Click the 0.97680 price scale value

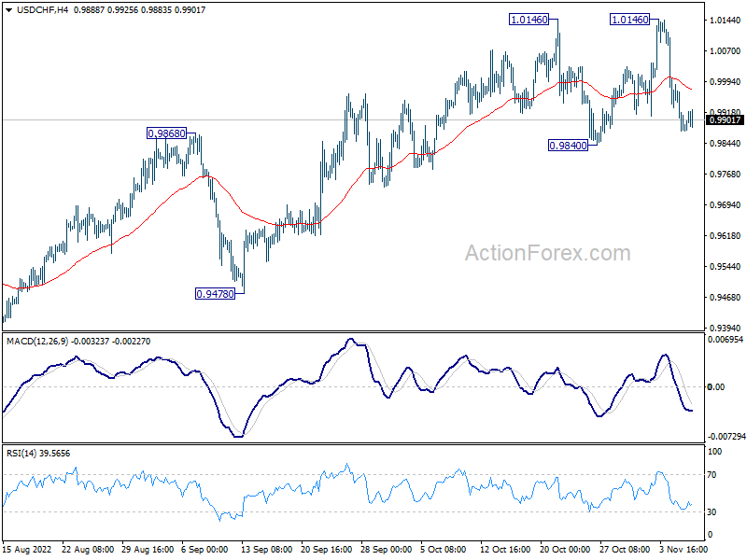[726, 174]
